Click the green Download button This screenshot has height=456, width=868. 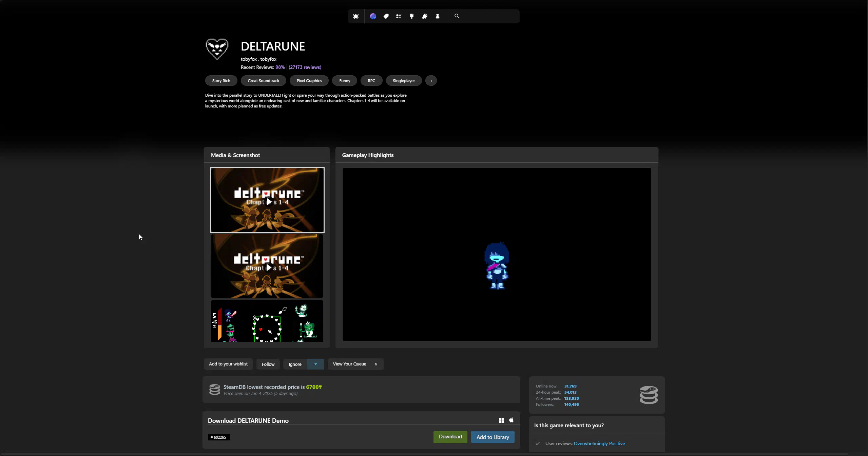click(450, 437)
